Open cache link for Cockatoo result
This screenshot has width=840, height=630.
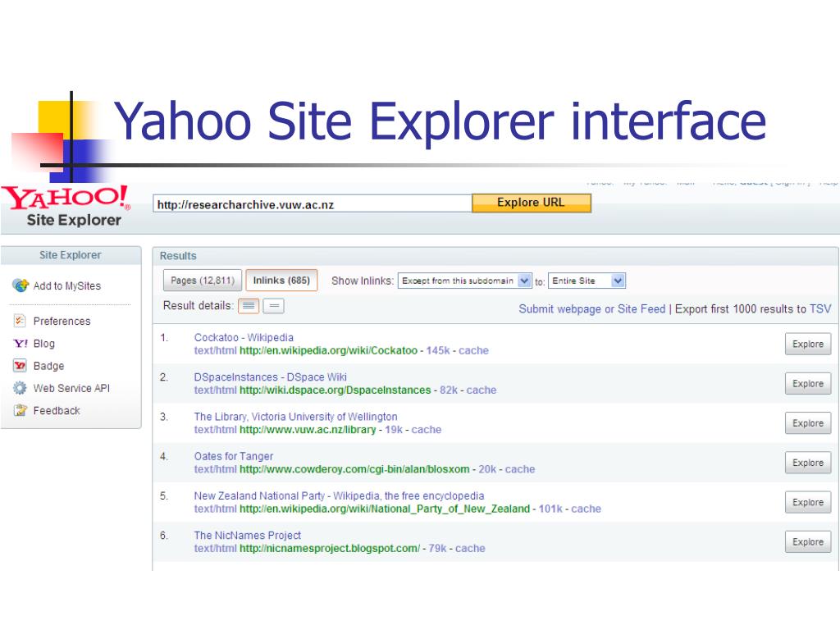click(x=473, y=350)
